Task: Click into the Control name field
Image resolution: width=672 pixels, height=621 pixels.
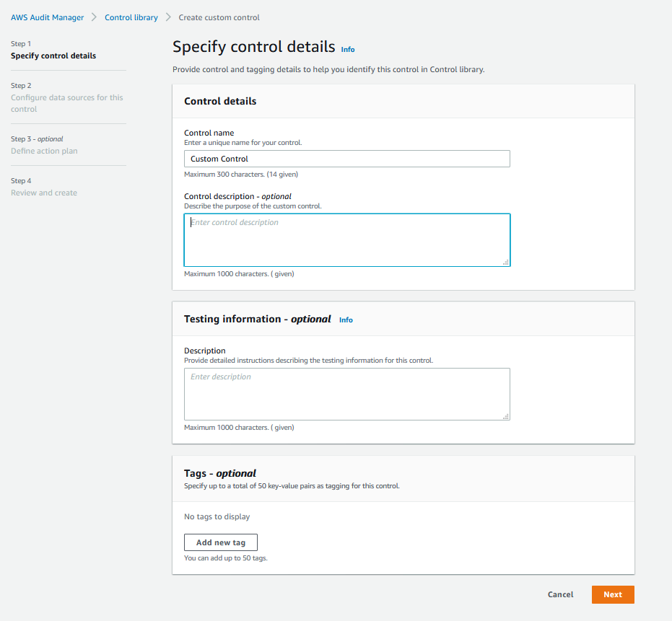Action: pyautogui.click(x=346, y=159)
